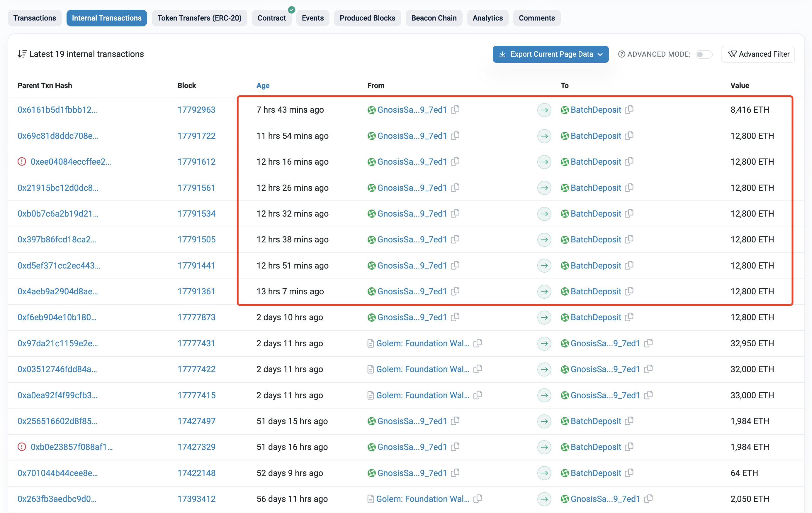Click the Advanced Mode help question icon

621,54
